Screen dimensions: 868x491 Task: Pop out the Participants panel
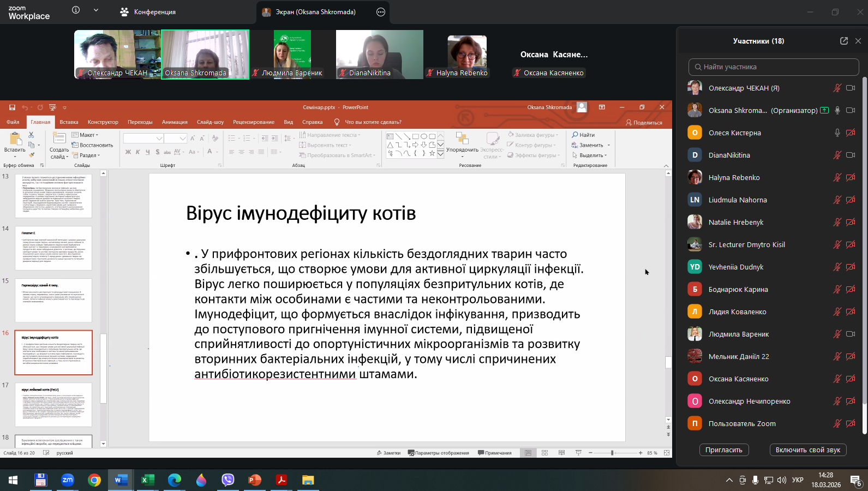tap(844, 41)
